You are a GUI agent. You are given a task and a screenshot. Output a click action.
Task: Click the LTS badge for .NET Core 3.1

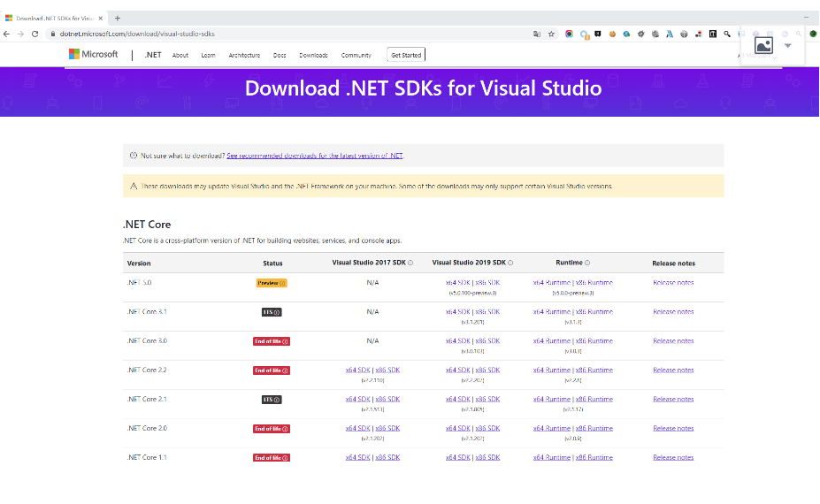[272, 312]
